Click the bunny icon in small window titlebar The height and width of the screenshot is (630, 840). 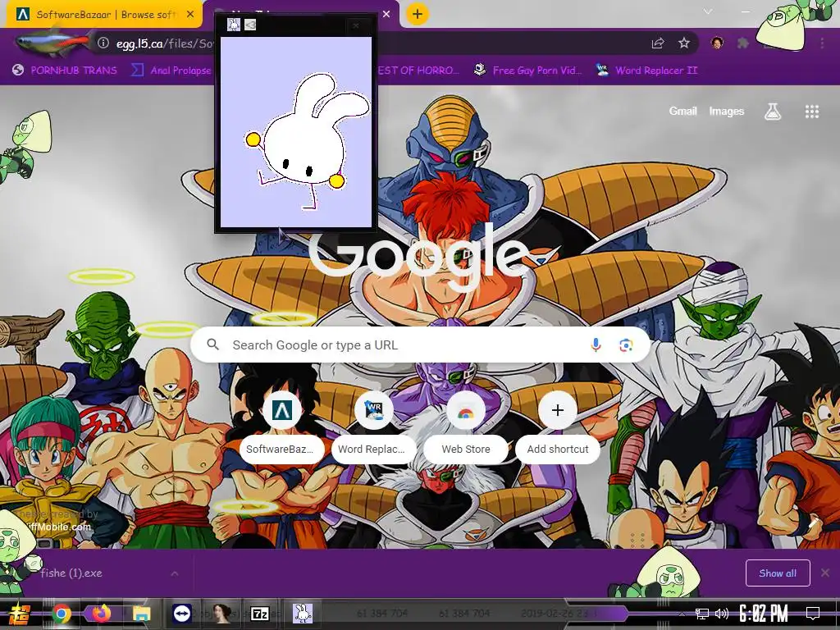point(234,24)
